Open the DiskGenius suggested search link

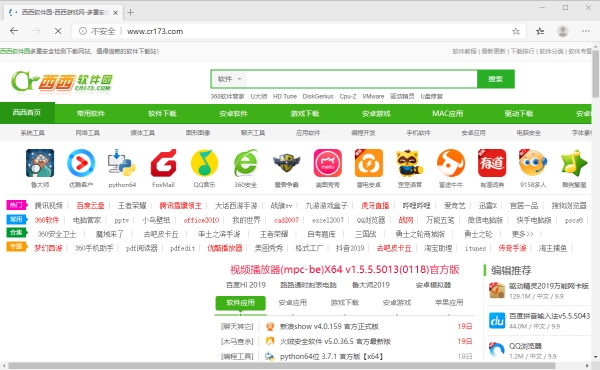(x=318, y=96)
